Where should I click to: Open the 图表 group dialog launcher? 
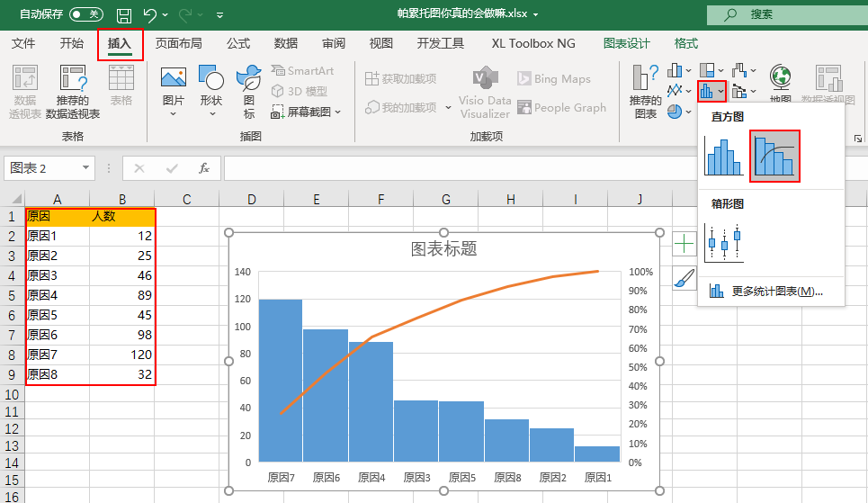(857, 139)
